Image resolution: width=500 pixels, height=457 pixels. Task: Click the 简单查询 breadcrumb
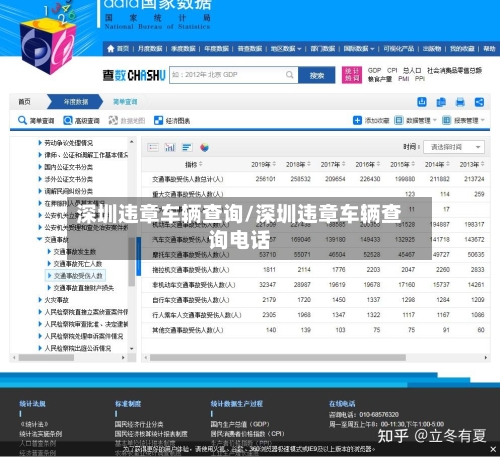click(x=125, y=102)
